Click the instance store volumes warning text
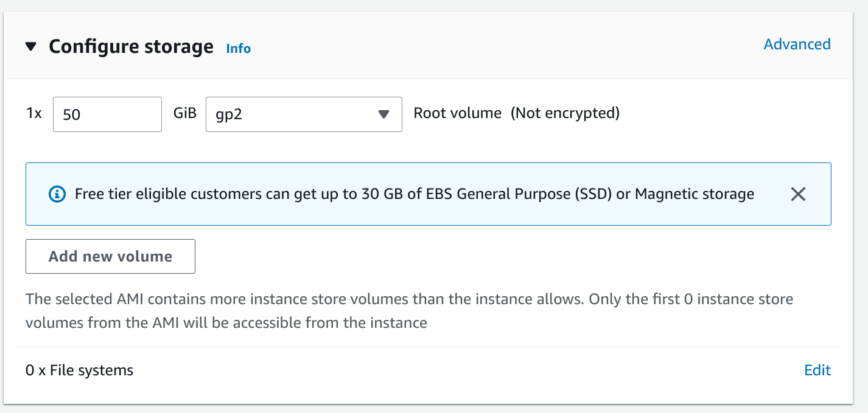This screenshot has height=413, width=868. click(409, 311)
